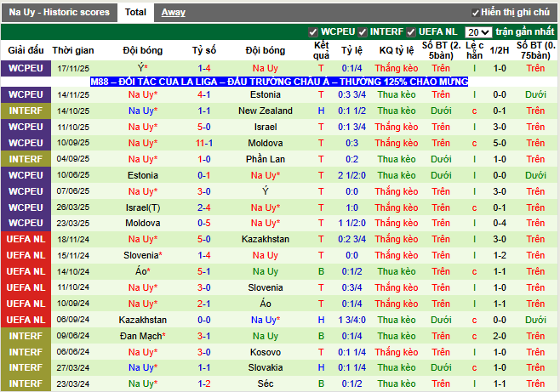The image size is (560, 392).
Task: Click the Kazakhstan opponent on 18/11/24
Action: pyautogui.click(x=266, y=240)
